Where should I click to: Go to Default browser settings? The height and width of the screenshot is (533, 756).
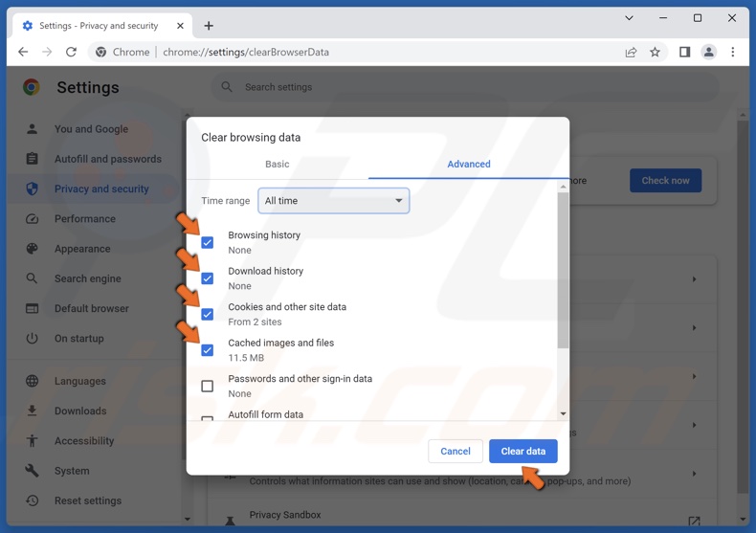[x=92, y=308]
